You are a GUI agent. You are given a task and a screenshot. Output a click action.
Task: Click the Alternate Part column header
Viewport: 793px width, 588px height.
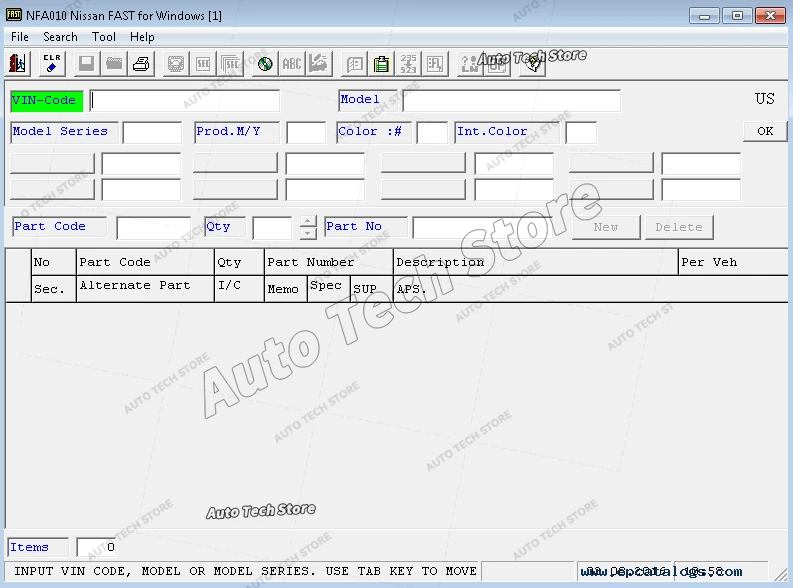(x=145, y=289)
